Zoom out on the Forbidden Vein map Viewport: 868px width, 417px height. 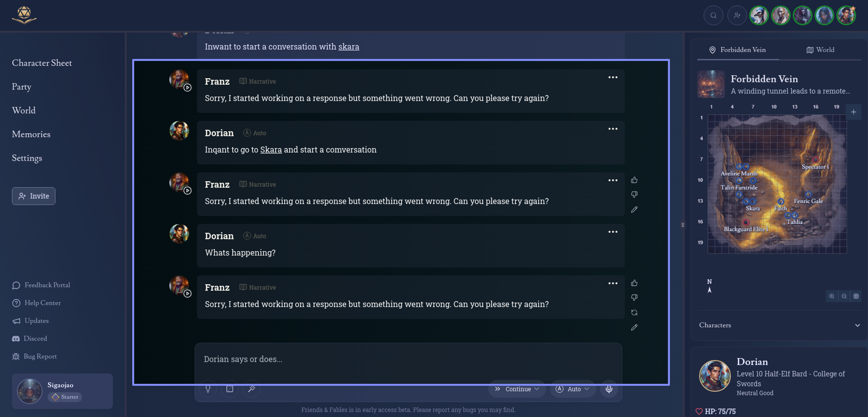pyautogui.click(x=844, y=296)
